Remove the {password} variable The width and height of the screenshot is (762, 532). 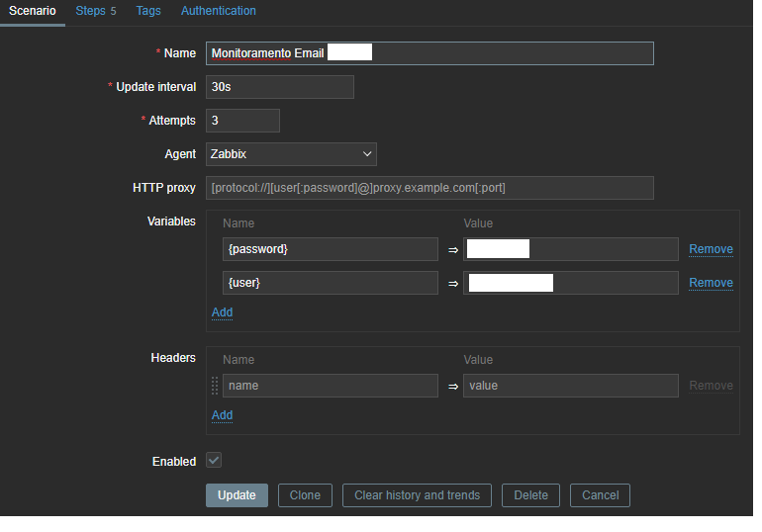point(711,249)
